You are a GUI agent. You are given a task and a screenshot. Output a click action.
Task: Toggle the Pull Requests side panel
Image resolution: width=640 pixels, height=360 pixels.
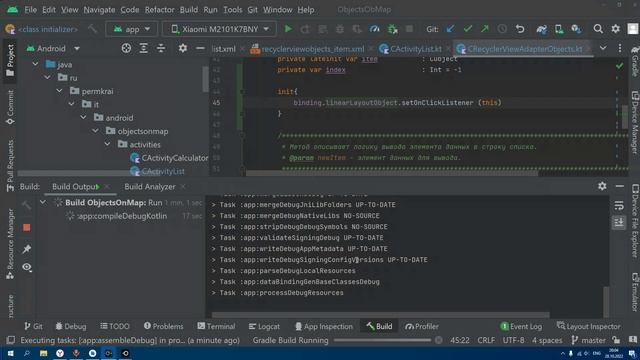(10, 165)
